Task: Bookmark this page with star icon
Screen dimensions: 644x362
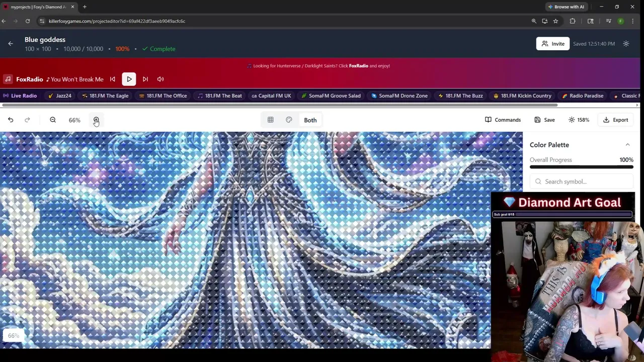Action: pyautogui.click(x=555, y=21)
